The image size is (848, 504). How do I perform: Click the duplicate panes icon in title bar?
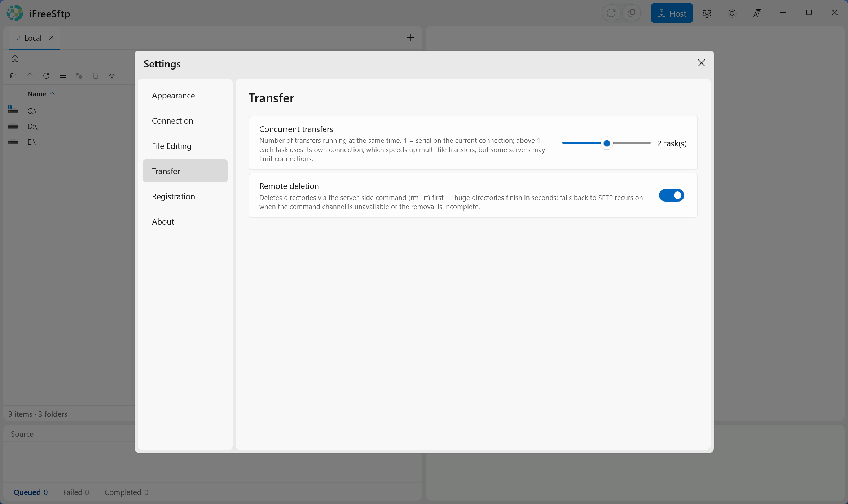point(631,13)
